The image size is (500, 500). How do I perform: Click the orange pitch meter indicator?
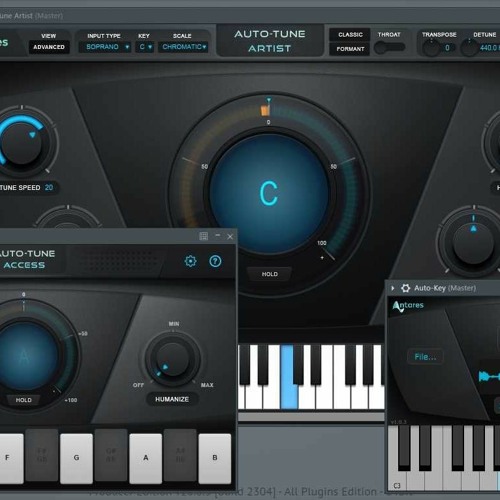pyautogui.click(x=265, y=111)
